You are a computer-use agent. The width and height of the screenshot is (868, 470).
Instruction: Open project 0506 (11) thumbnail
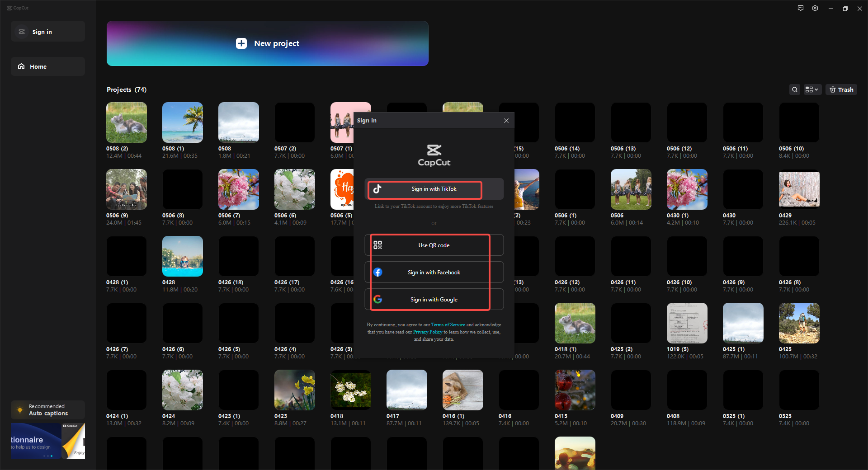point(743,122)
